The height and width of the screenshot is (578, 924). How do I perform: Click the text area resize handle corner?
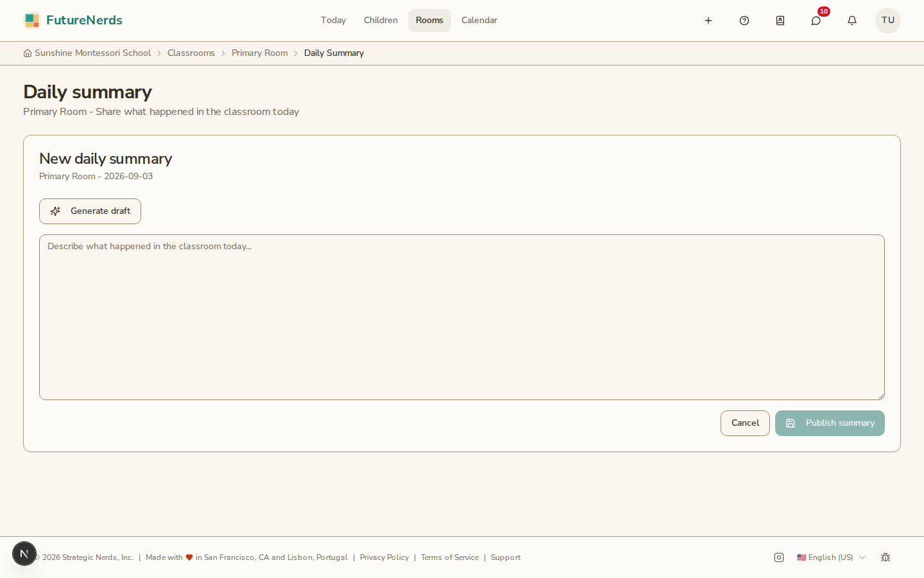tap(881, 396)
